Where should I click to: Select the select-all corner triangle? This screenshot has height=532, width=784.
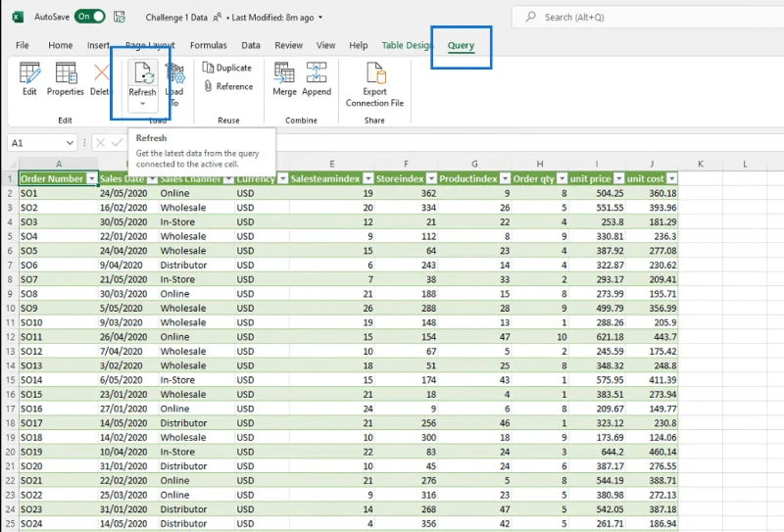pos(11,164)
